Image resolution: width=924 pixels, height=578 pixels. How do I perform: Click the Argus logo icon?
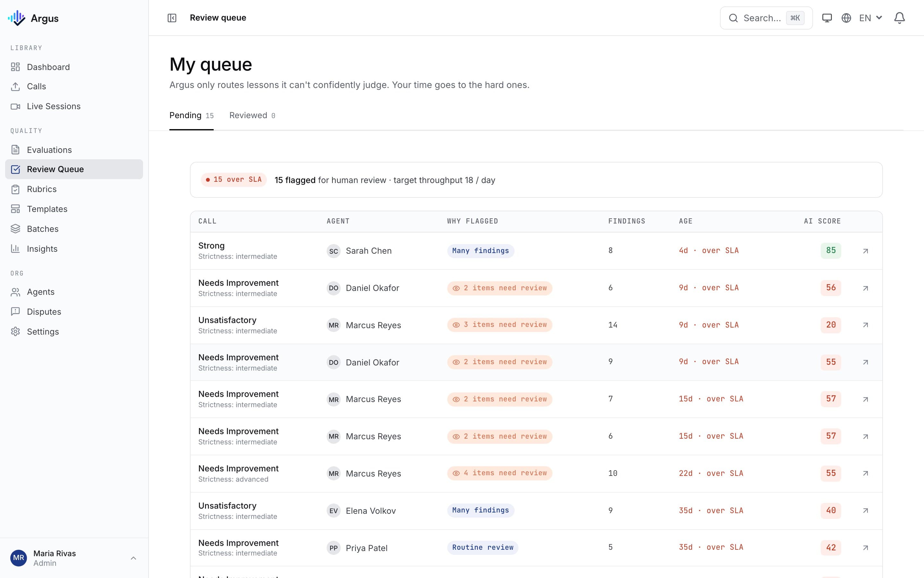(x=16, y=18)
